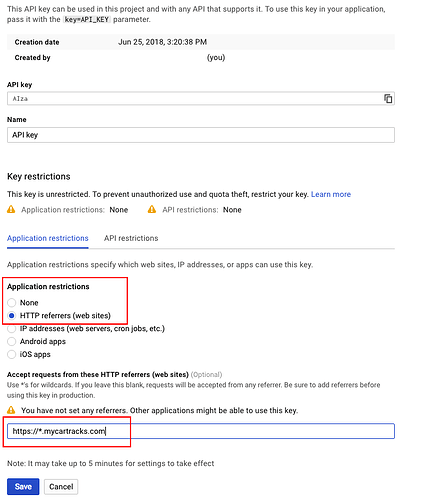Image resolution: width=440 pixels, height=499 pixels.
Task: Cancel the API key changes
Action: click(61, 487)
